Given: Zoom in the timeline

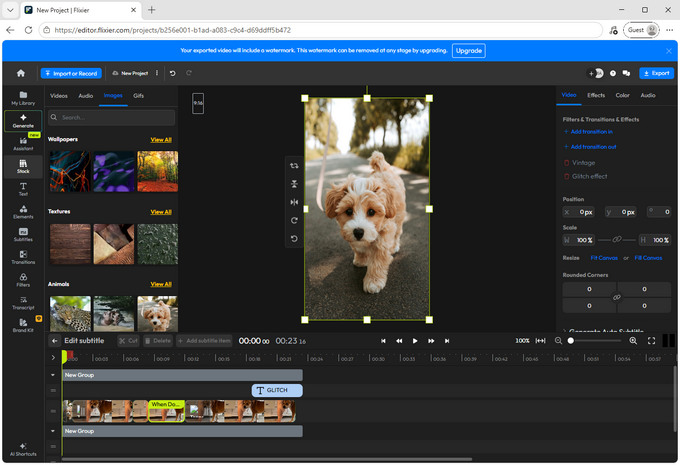Looking at the screenshot, I should (x=633, y=341).
